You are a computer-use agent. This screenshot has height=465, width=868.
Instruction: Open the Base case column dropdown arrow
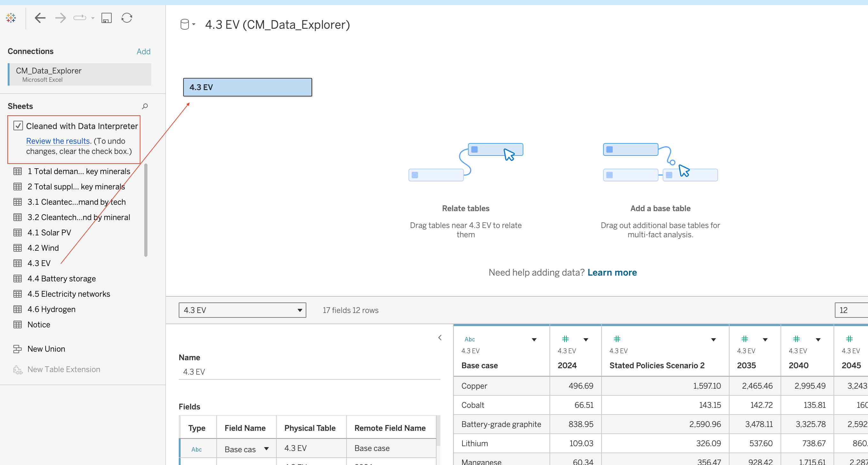[534, 339]
